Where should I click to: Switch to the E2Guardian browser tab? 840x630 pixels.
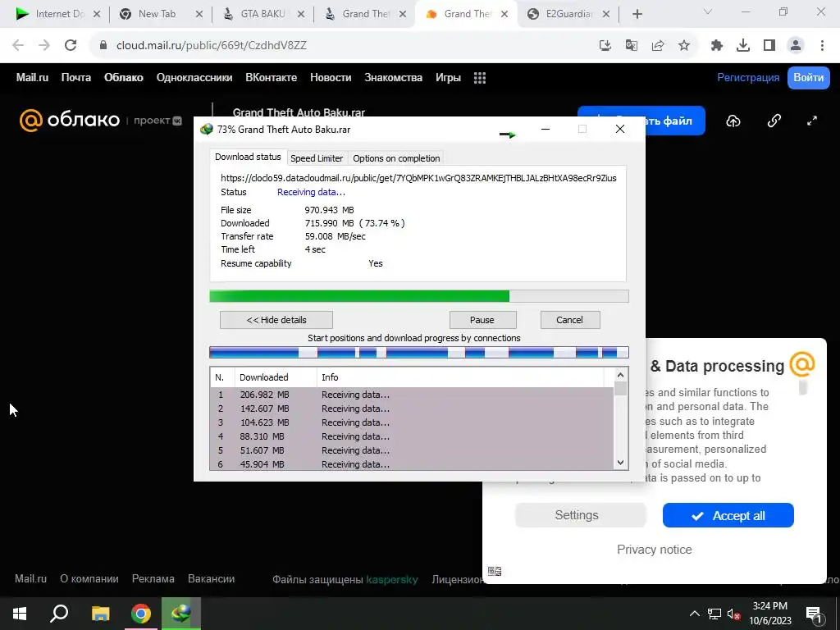tap(568, 14)
